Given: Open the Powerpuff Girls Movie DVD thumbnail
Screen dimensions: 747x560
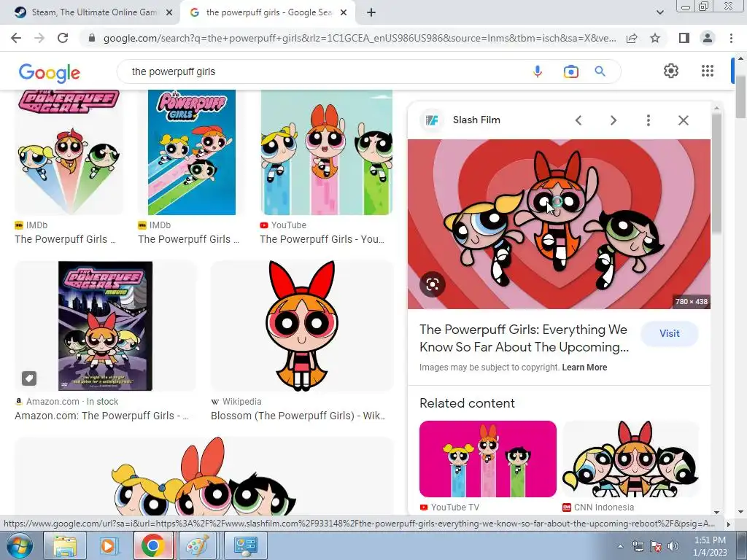Looking at the screenshot, I should tap(105, 326).
